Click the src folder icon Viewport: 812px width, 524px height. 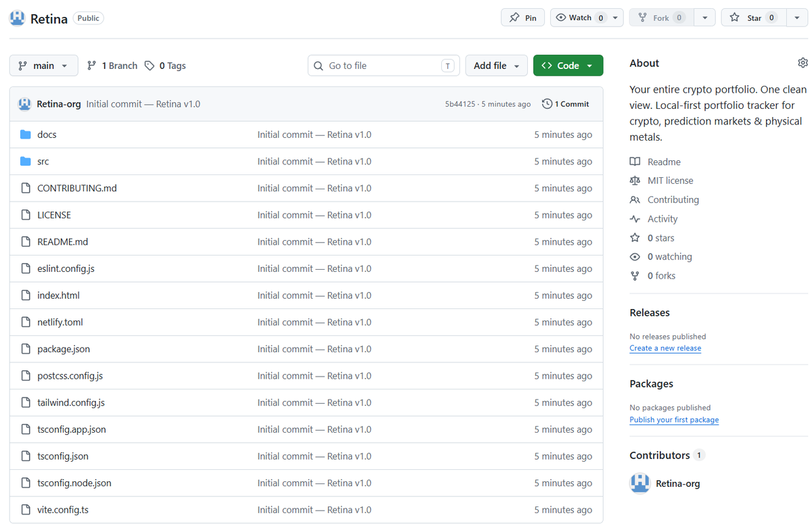click(x=26, y=162)
